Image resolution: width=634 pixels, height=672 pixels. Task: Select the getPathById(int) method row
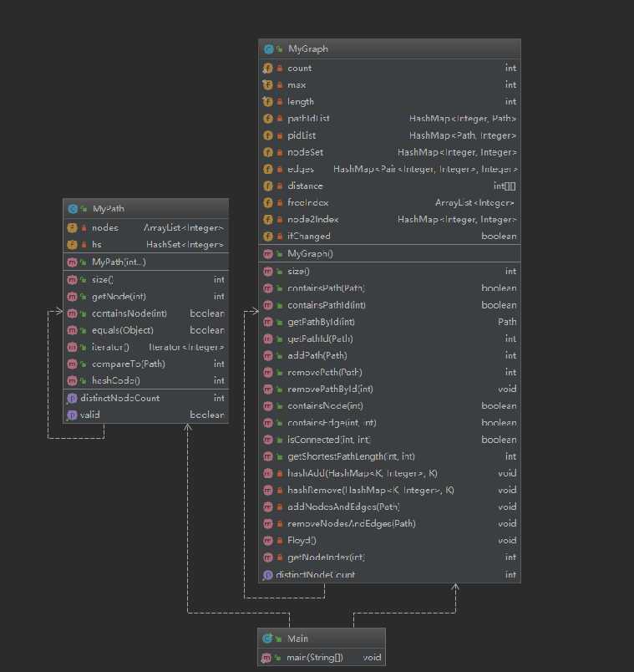(x=390, y=322)
